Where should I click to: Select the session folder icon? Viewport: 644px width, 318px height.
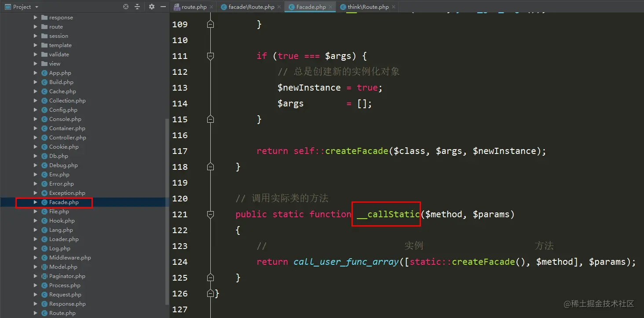click(x=44, y=36)
